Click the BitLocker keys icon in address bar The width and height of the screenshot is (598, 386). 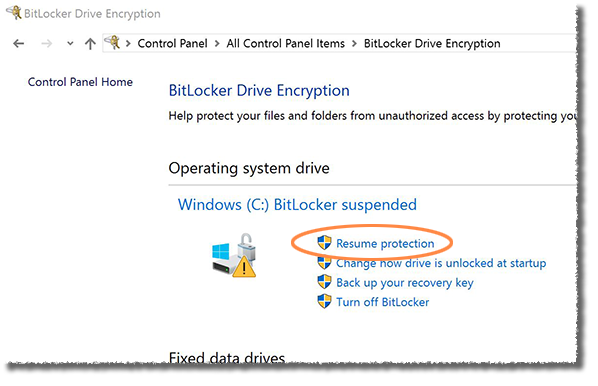113,43
